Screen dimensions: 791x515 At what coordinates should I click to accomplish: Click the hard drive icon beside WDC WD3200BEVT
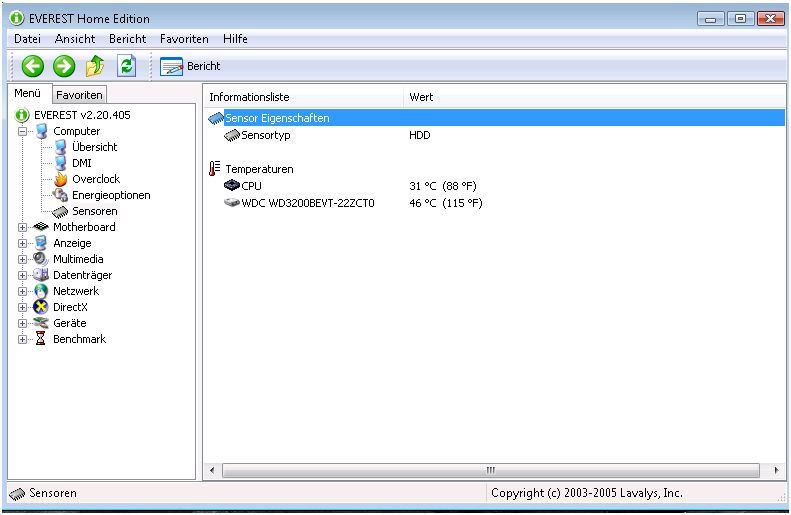(232, 203)
